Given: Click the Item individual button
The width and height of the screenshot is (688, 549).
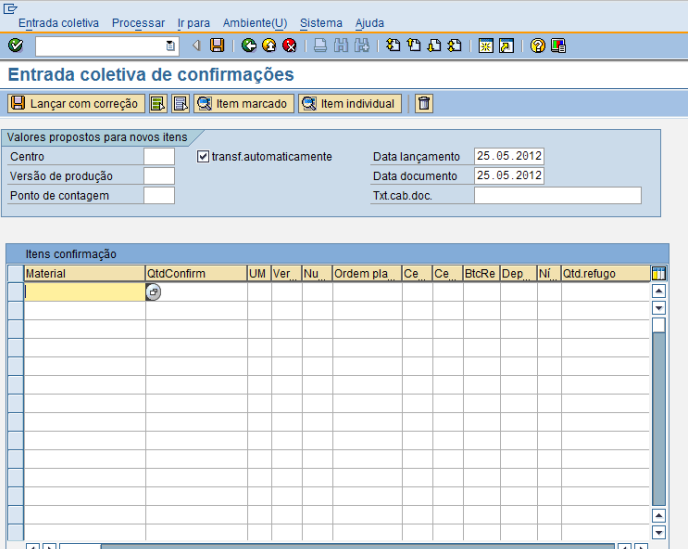Looking at the screenshot, I should 349,104.
